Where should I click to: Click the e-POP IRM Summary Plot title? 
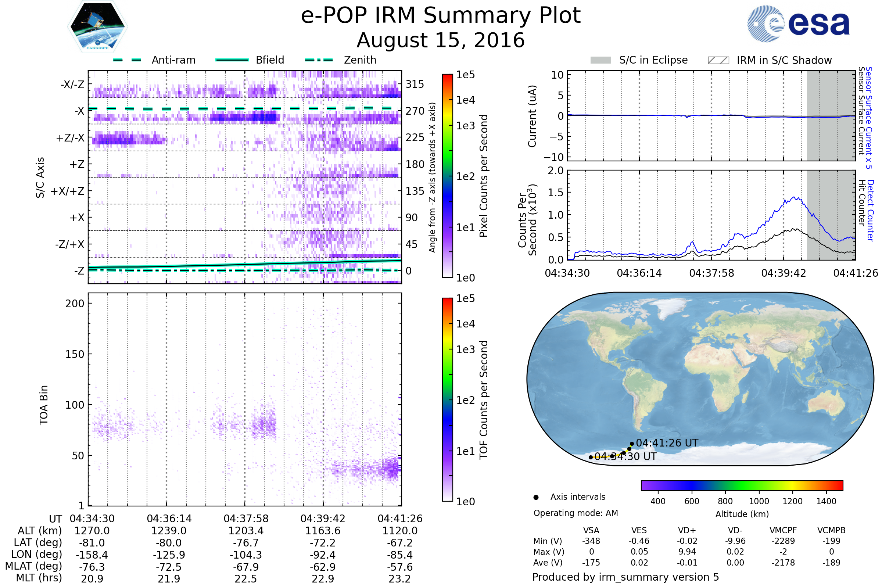(x=441, y=16)
